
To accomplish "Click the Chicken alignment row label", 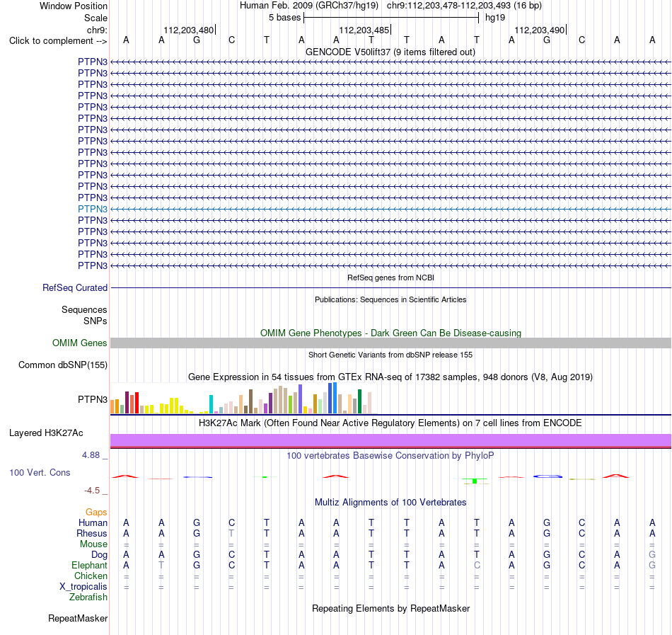I will point(91,576).
